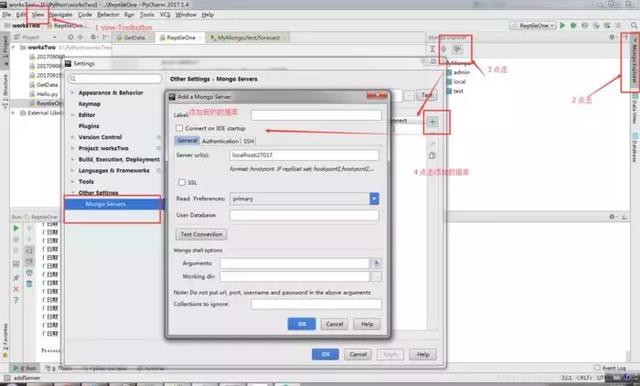Image resolution: width=640 pixels, height=386 pixels.
Task: Expand the Editor settings section
Action: point(72,115)
